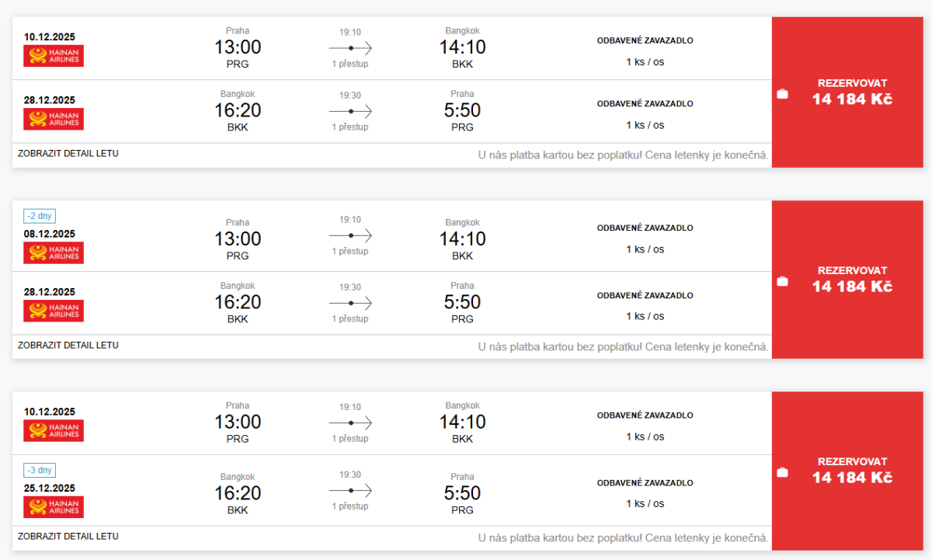Screen dimensions: 932x560
Task: Click suitcase icon in the -2 dny offer
Action: (x=782, y=281)
